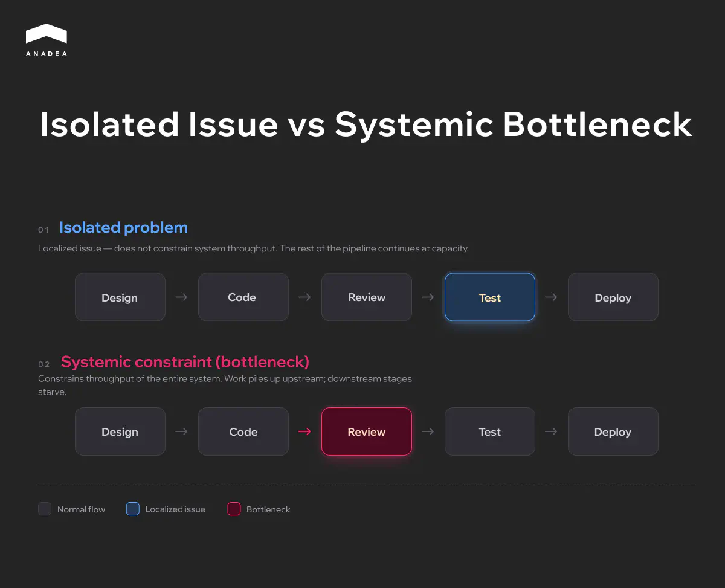Click the Review bottleneck stage box
Viewport: 725px width, 588px height.
pyautogui.click(x=366, y=431)
